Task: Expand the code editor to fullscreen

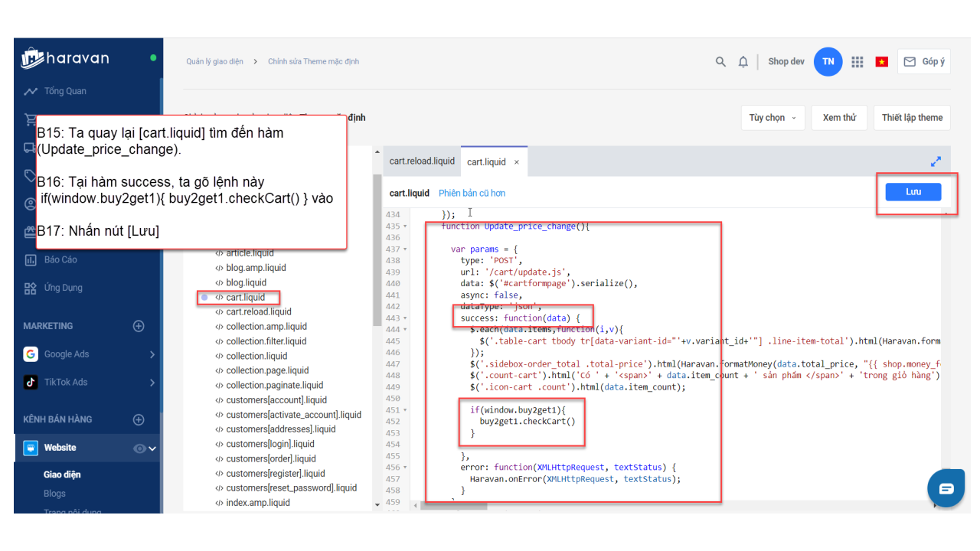Action: tap(936, 161)
